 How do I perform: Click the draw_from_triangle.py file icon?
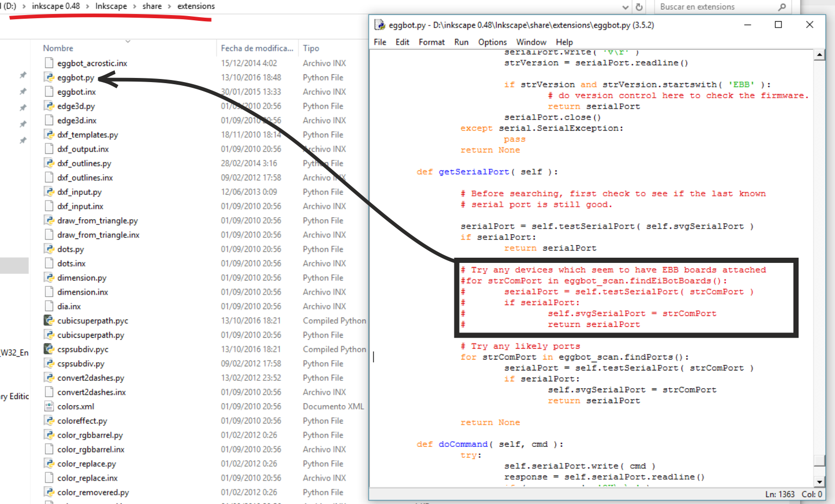pyautogui.click(x=49, y=220)
